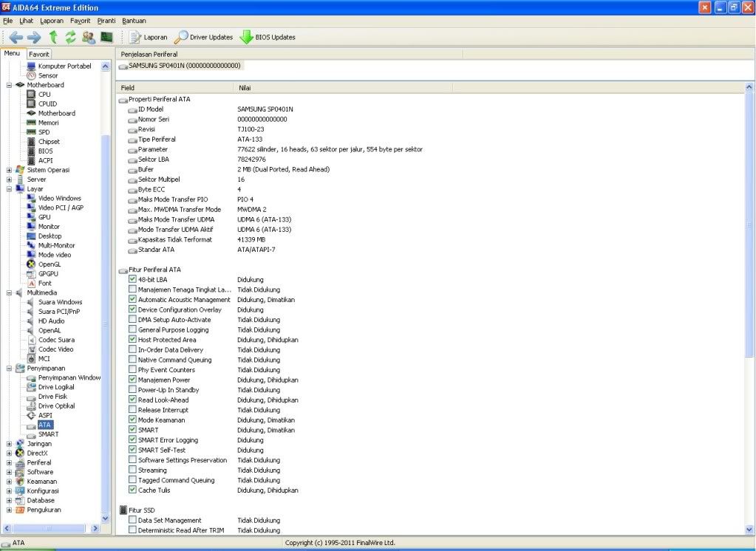Select the Font icon in the tree
The width and height of the screenshot is (756, 551).
(x=31, y=284)
